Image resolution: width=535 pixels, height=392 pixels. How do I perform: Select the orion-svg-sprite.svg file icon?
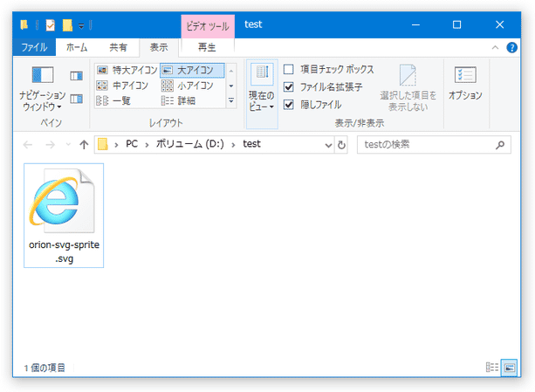click(x=63, y=200)
